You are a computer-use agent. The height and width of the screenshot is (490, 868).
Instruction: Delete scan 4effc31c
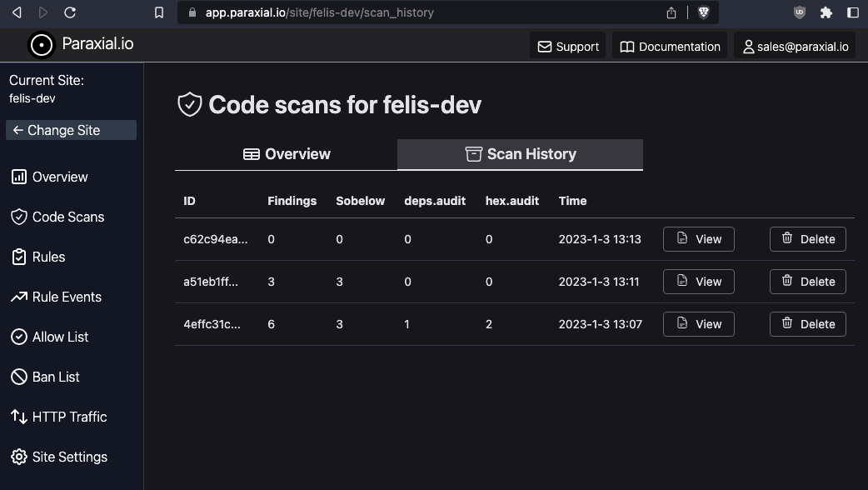(808, 324)
